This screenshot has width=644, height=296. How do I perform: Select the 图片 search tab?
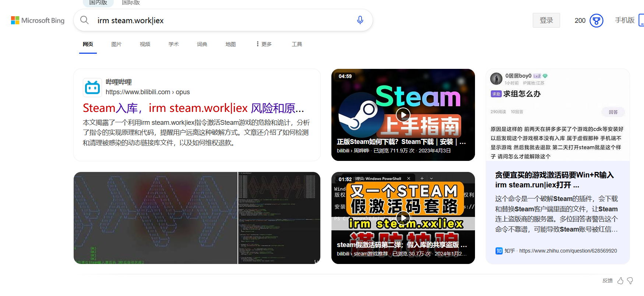coord(116,44)
